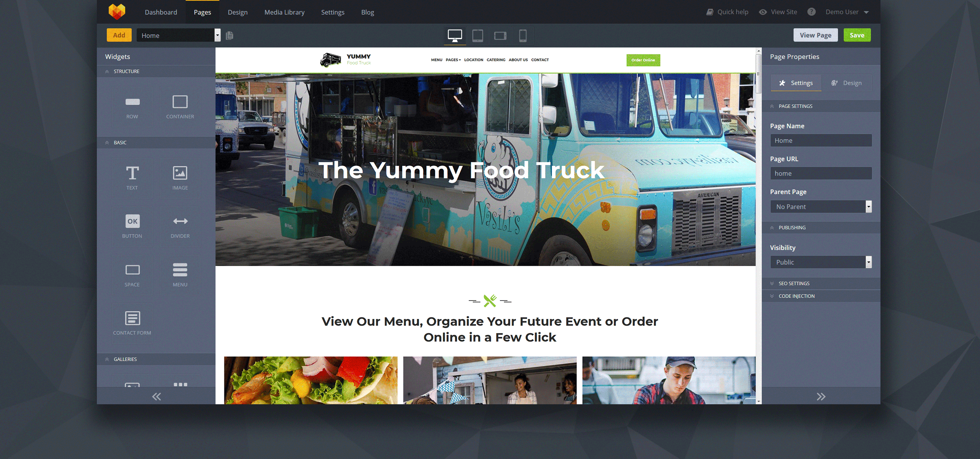
Task: Toggle desktop preview mode icon
Action: coord(454,35)
